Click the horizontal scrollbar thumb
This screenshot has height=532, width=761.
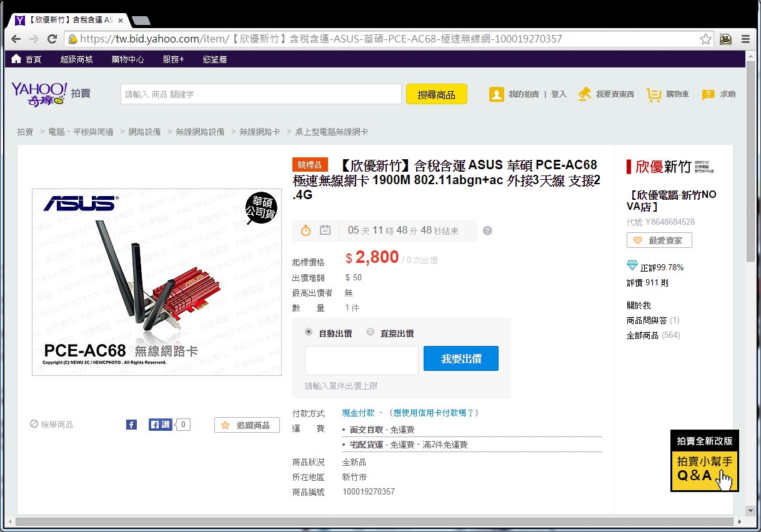coord(374,521)
